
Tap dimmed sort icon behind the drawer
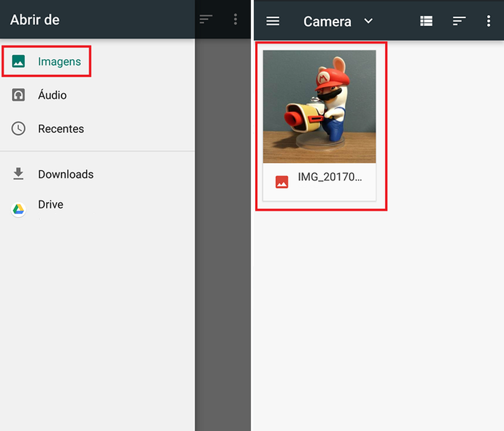pos(206,19)
